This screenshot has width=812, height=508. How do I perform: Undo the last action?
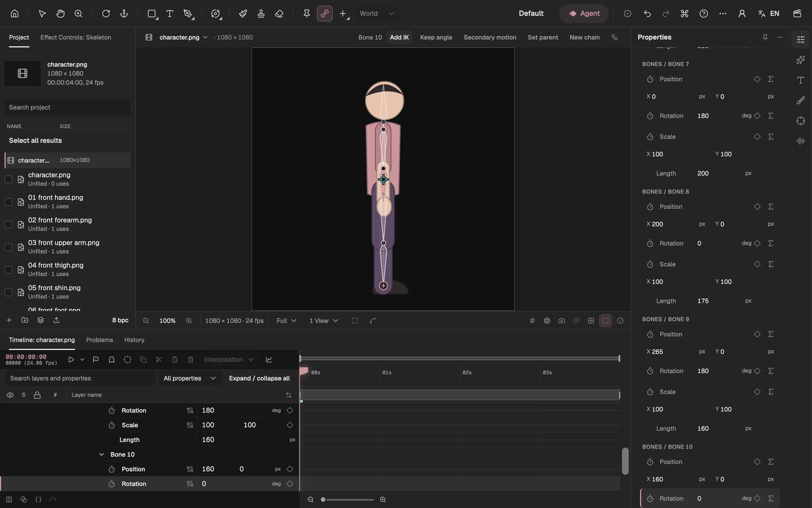[x=647, y=14]
